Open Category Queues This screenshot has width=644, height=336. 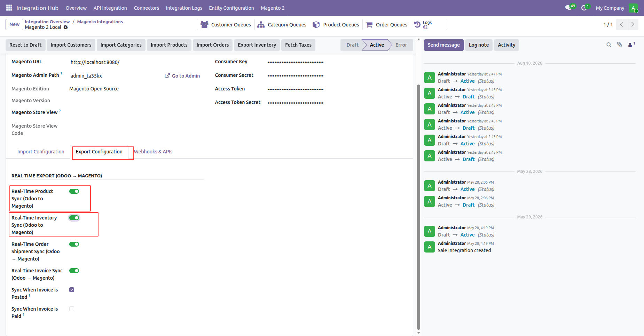(x=282, y=25)
